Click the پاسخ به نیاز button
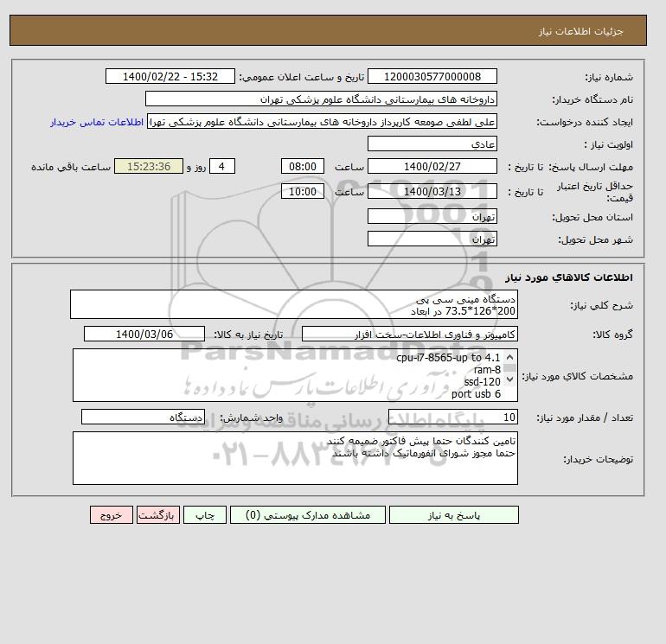Screen dimensions: 666x644 click(453, 515)
